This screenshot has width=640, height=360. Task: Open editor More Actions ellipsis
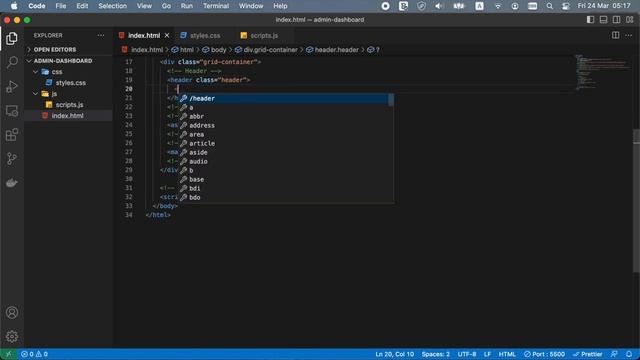tap(629, 35)
